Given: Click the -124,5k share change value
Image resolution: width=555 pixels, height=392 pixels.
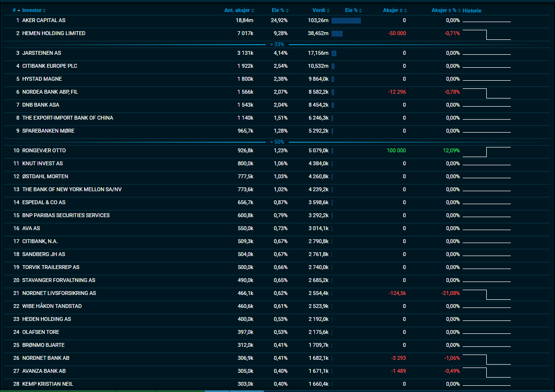Looking at the screenshot, I should 397,294.
